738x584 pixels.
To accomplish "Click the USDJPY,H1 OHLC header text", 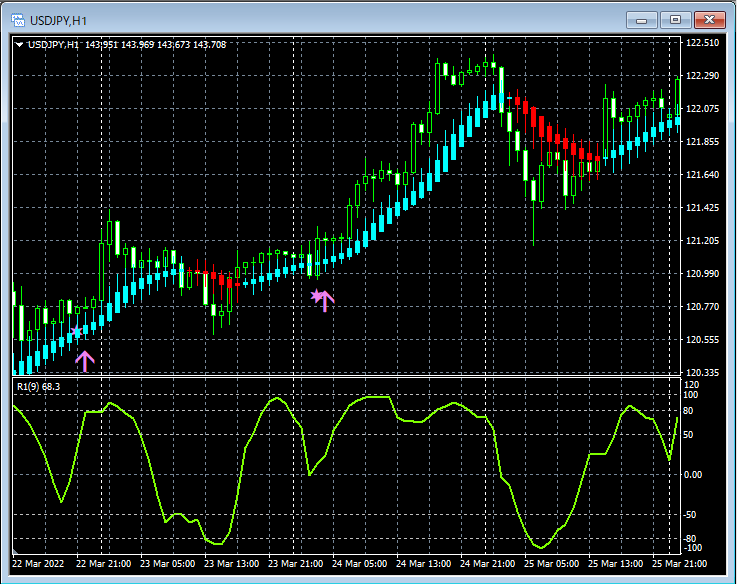I will pyautogui.click(x=127, y=45).
